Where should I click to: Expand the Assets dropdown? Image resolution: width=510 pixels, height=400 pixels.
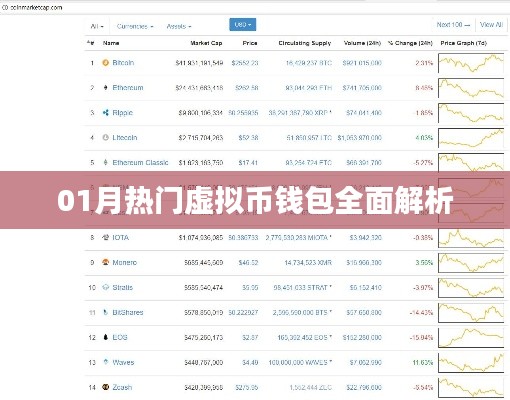[x=179, y=26]
